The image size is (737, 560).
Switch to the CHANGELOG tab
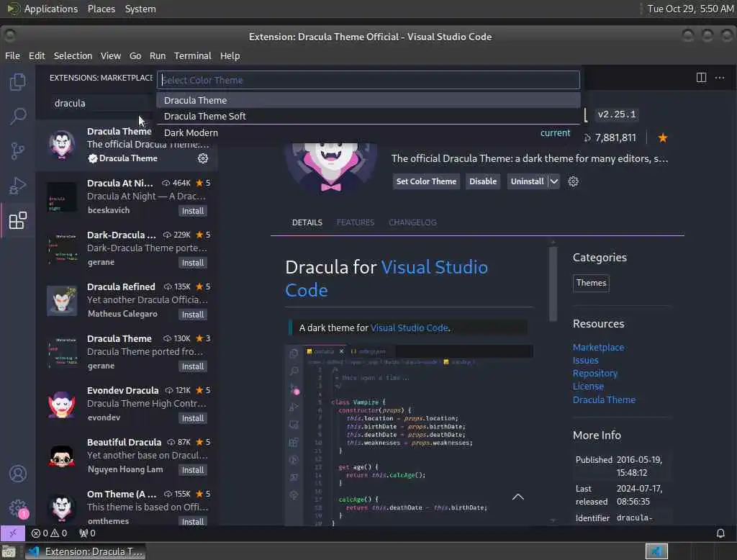pos(412,222)
